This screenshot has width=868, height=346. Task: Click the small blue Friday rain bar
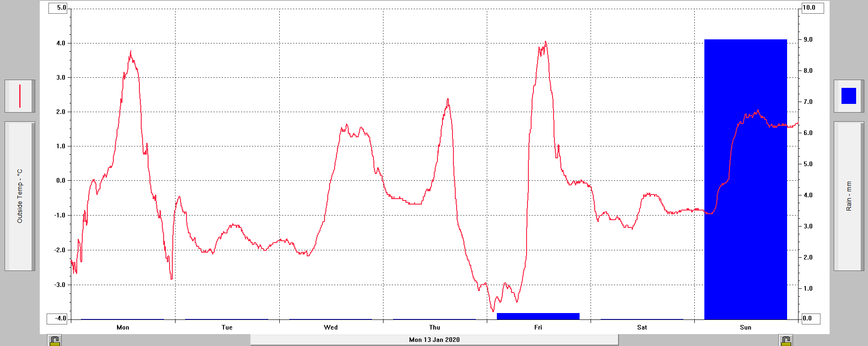[538, 316]
